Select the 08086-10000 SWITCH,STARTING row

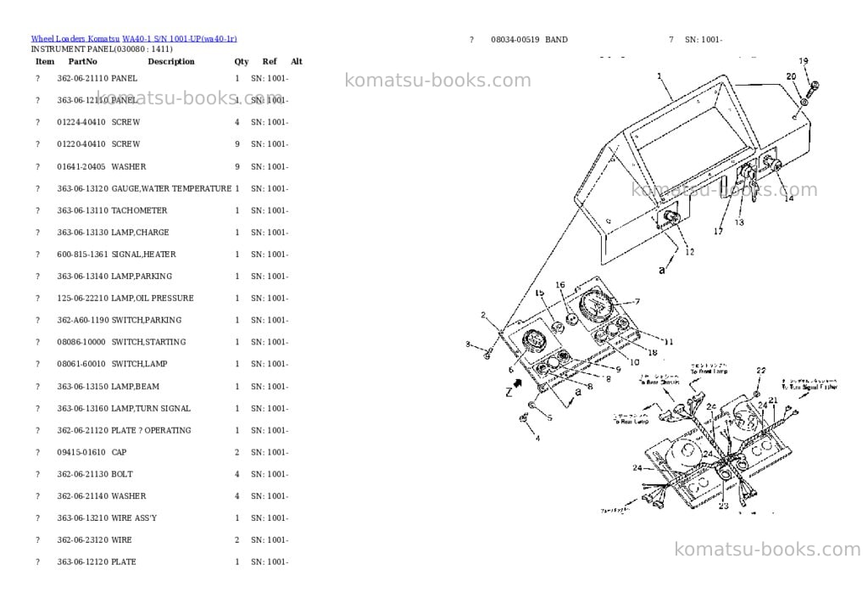162,342
